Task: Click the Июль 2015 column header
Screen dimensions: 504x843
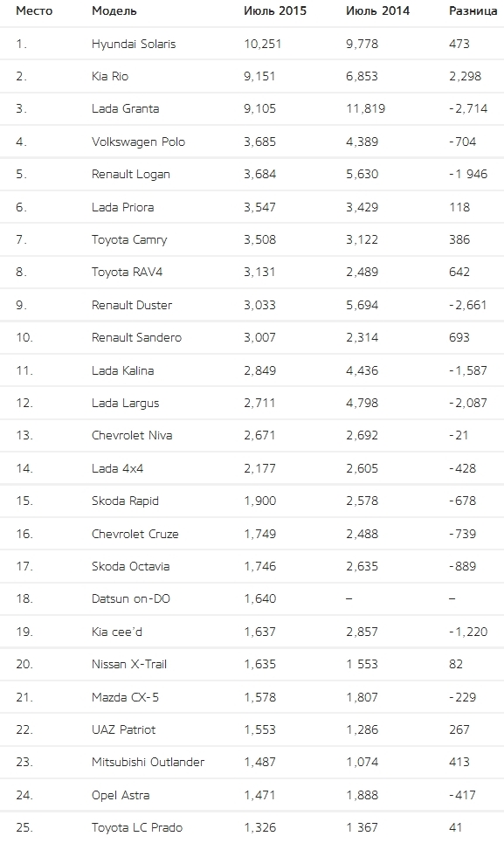Action: [275, 10]
